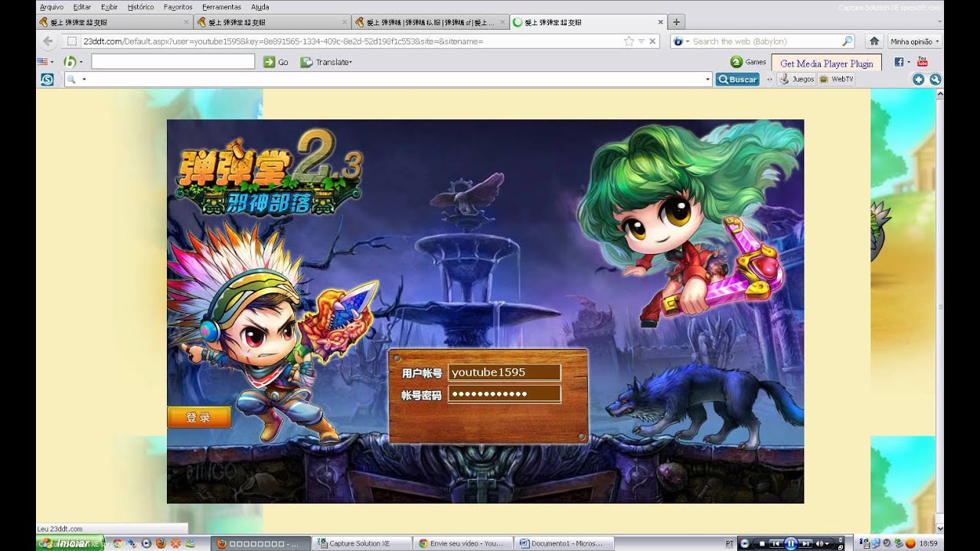Click the Babylon toolbar text field

pyautogui.click(x=173, y=61)
